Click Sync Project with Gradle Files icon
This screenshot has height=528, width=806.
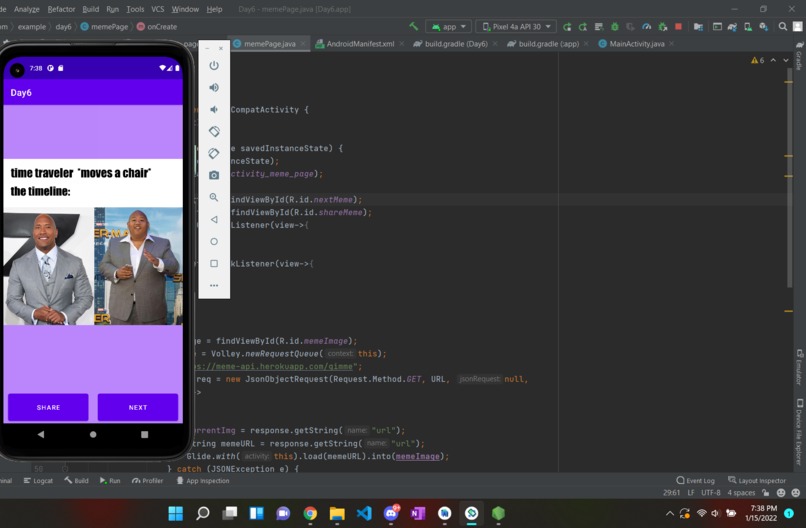[732, 26]
